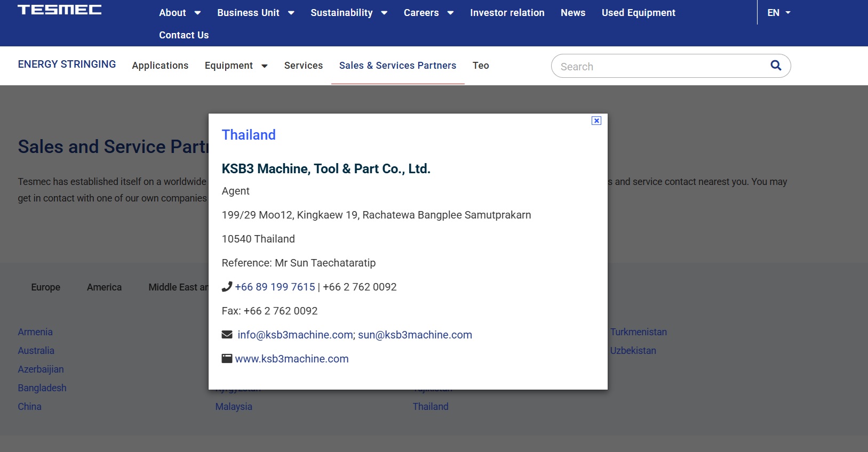The height and width of the screenshot is (452, 868).
Task: Select Sales & Services Partners tab
Action: [x=398, y=66]
